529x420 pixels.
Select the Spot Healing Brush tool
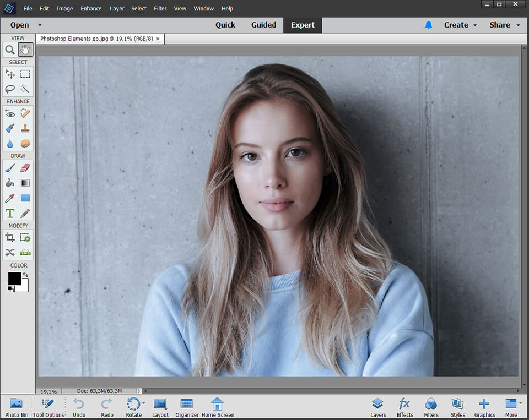[25, 113]
